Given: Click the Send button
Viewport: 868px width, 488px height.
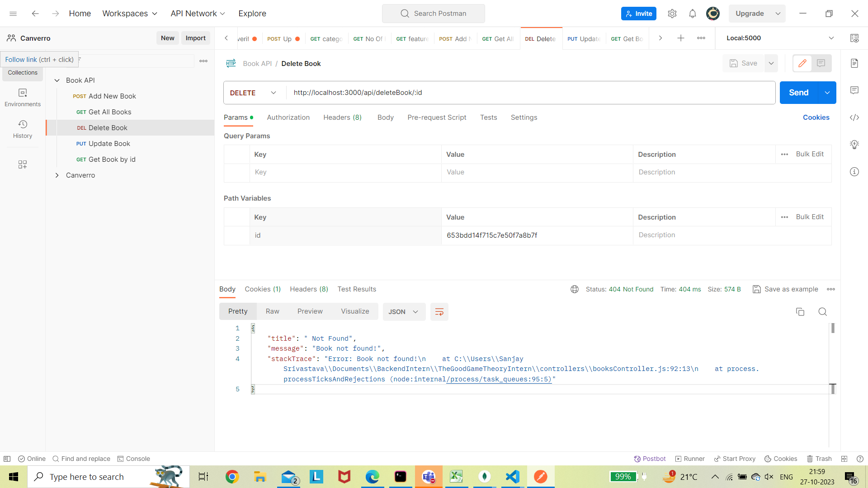Looking at the screenshot, I should coord(798,92).
